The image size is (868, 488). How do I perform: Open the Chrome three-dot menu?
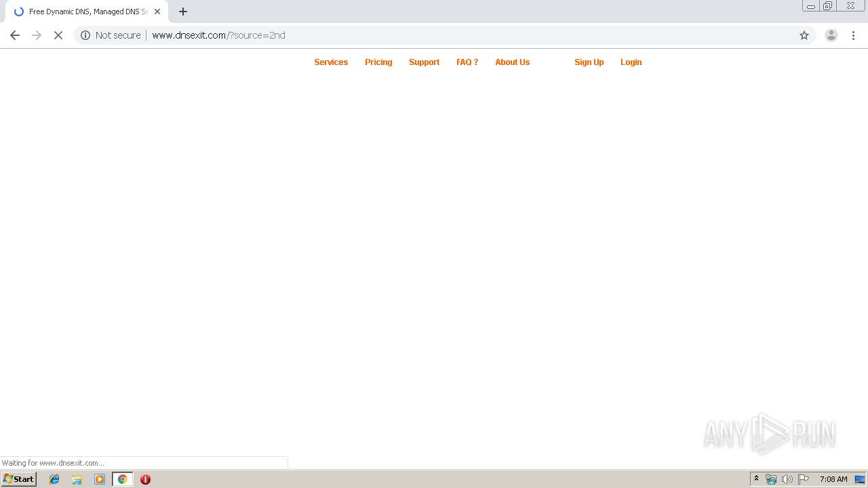click(854, 35)
